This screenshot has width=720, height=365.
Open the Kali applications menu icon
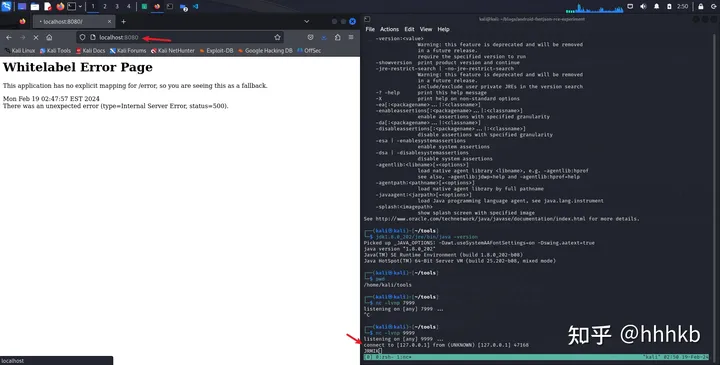[6, 6]
